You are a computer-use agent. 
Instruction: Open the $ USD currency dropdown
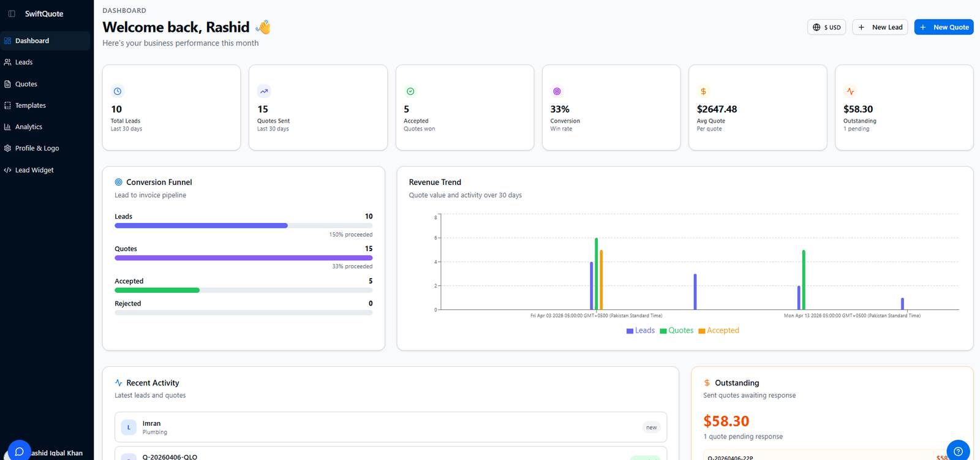tap(826, 27)
